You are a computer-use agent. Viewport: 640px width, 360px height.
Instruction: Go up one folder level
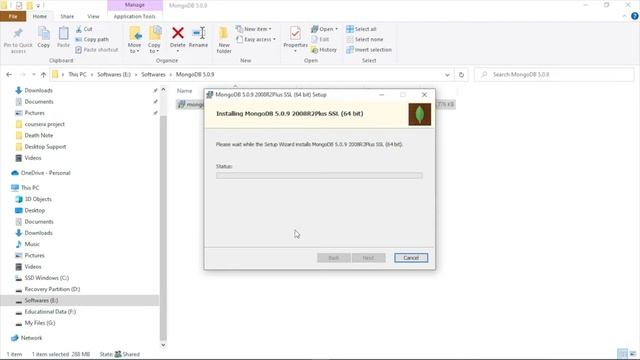[43, 75]
